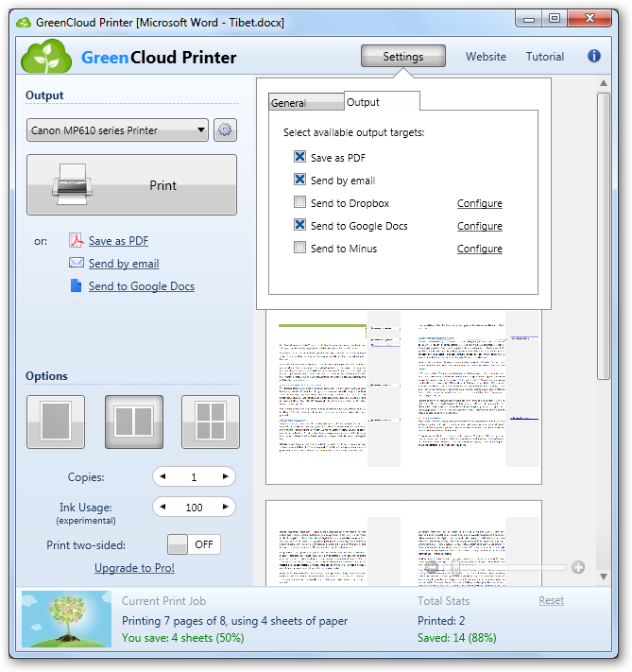This screenshot has width=632, height=672.
Task: Enable Send to Minus checkbox
Action: (299, 248)
